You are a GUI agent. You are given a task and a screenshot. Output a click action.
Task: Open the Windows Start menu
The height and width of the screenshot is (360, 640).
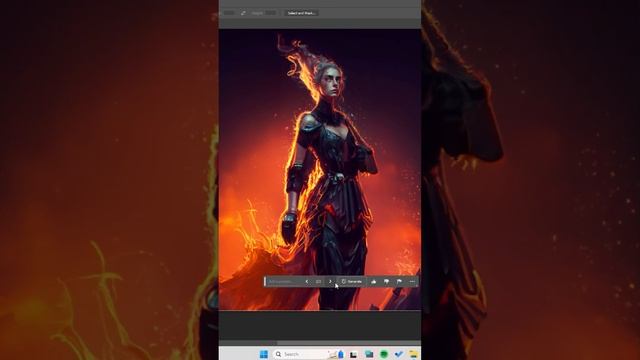(x=264, y=354)
